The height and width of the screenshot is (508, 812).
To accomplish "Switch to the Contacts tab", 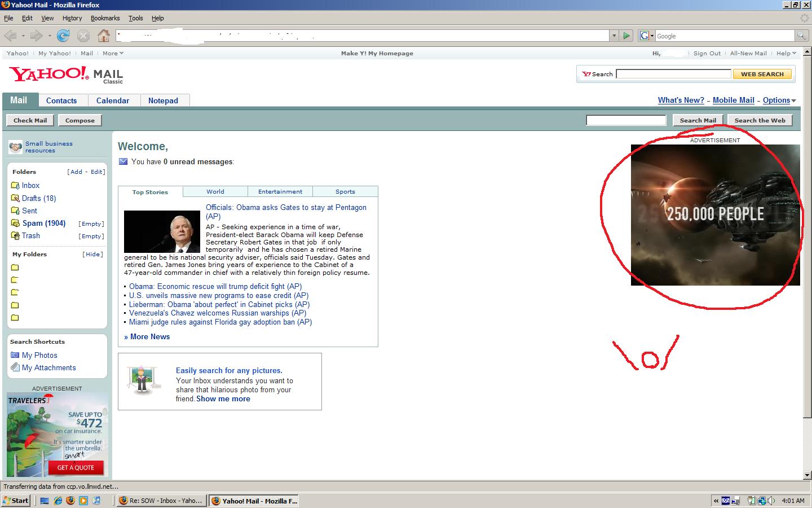I will 61,100.
